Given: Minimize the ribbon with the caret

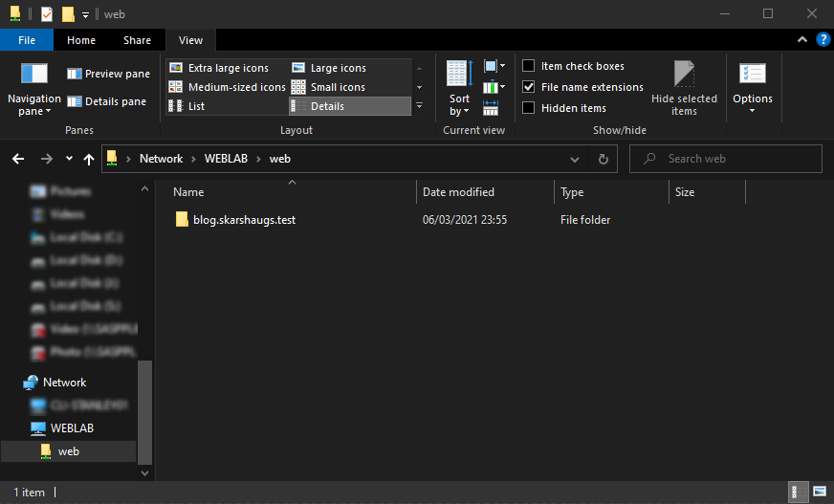Looking at the screenshot, I should click(802, 40).
